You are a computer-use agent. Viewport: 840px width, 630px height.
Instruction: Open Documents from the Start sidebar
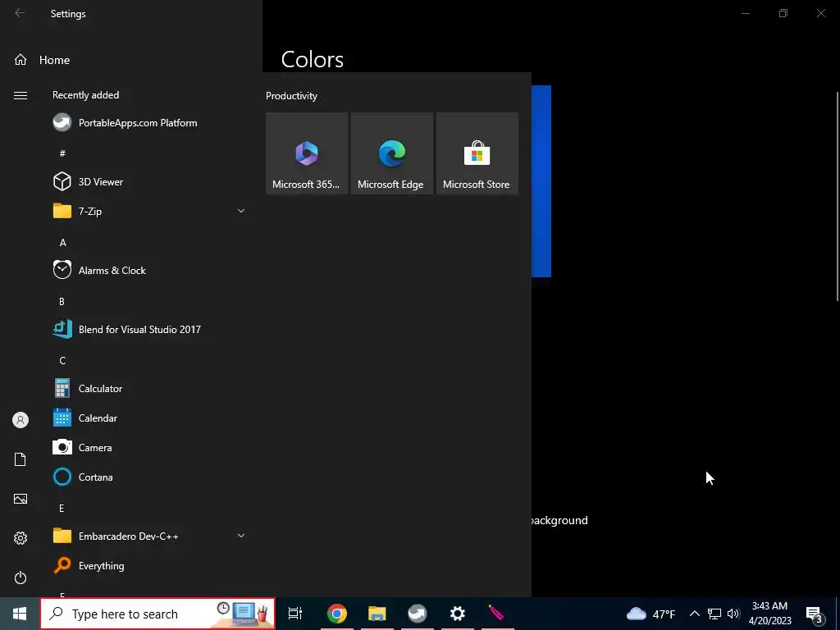point(21,459)
